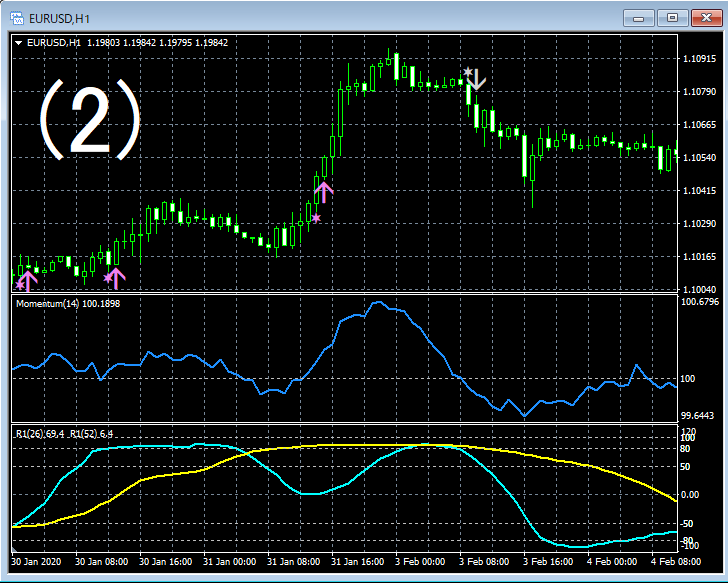Image resolution: width=728 pixels, height=583 pixels.
Task: Click price level 1.10790 on the price scale
Action: click(699, 91)
